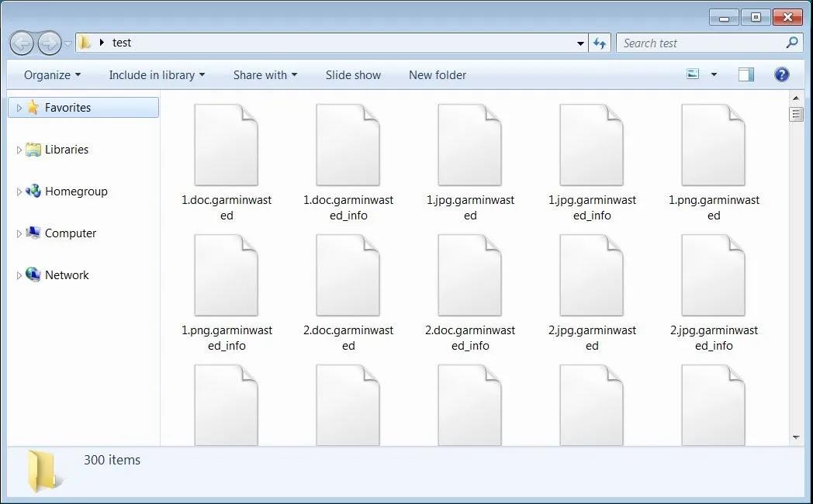Expand the Homegroup tree node
The image size is (813, 504).
click(19, 192)
